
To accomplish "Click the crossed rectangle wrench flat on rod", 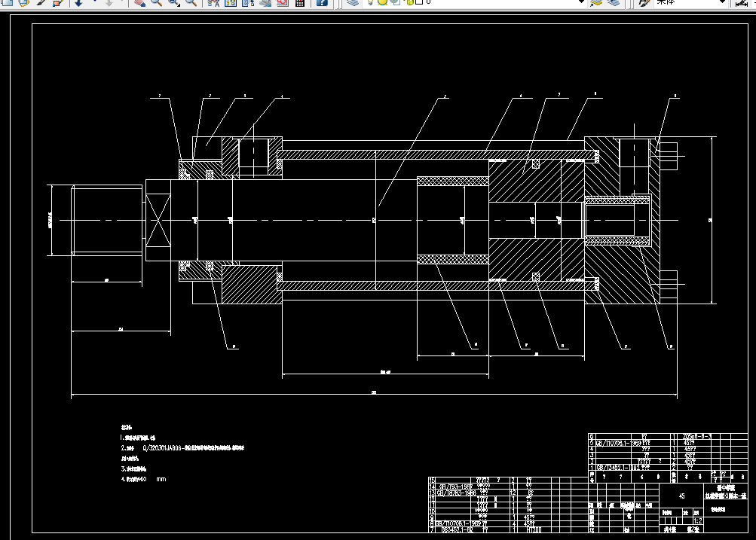I will (158, 220).
